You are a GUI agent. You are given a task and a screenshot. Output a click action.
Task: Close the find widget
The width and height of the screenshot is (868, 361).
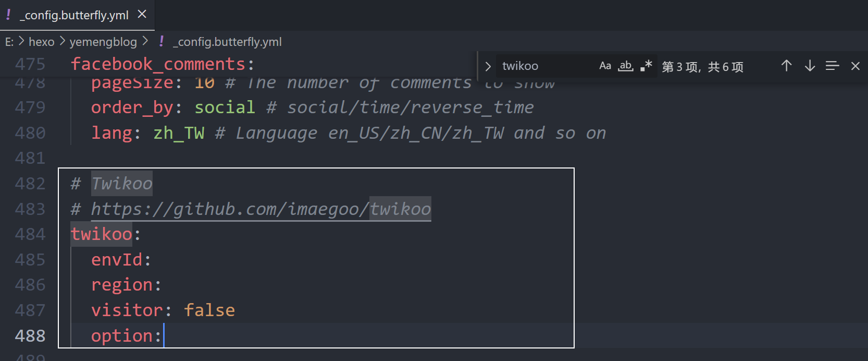coord(855,66)
